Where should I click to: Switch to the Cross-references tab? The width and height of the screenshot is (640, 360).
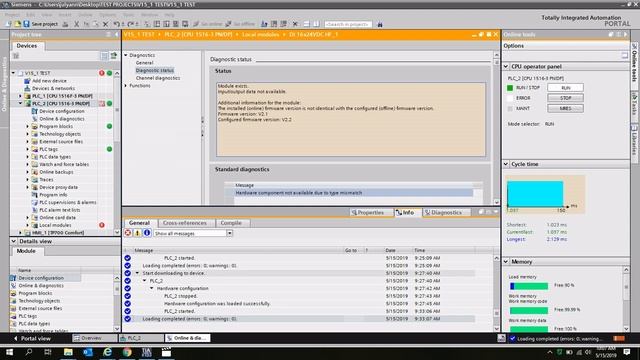184,223
